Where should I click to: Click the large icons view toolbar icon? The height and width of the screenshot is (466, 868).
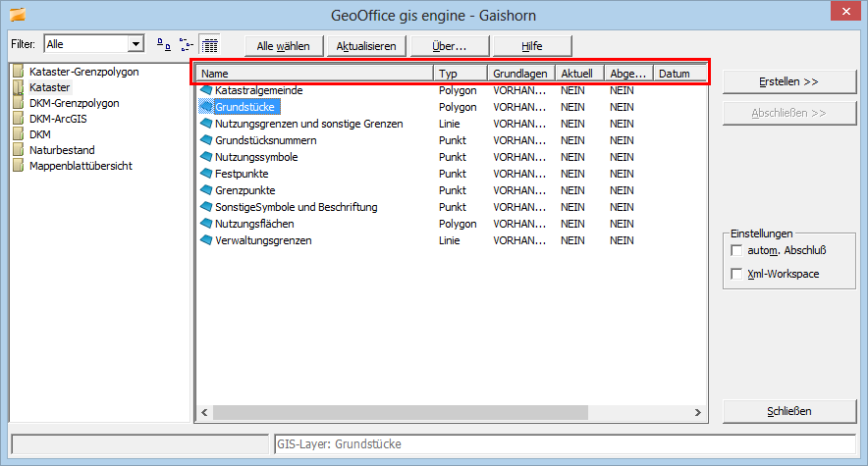[164, 45]
